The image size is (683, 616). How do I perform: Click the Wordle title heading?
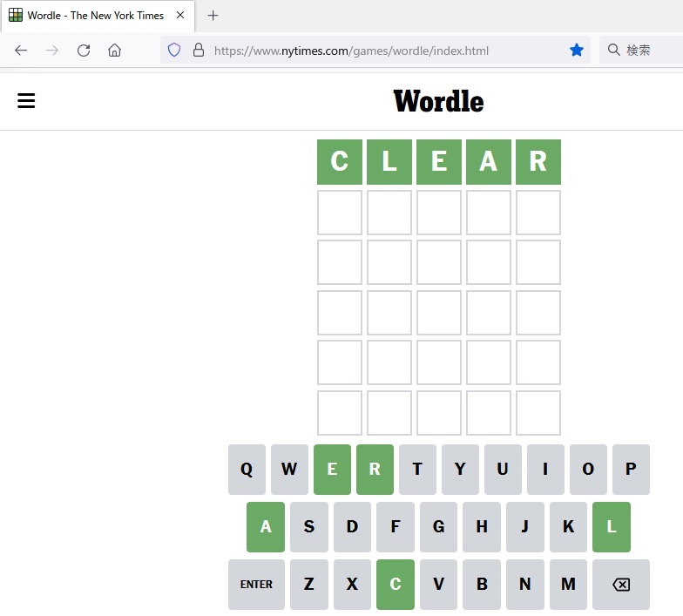[439, 101]
